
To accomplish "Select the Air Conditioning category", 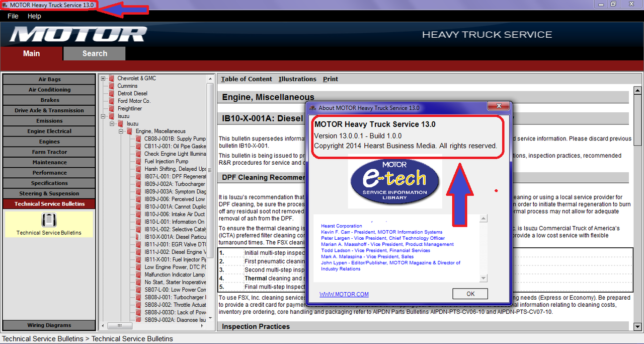I will click(x=49, y=90).
